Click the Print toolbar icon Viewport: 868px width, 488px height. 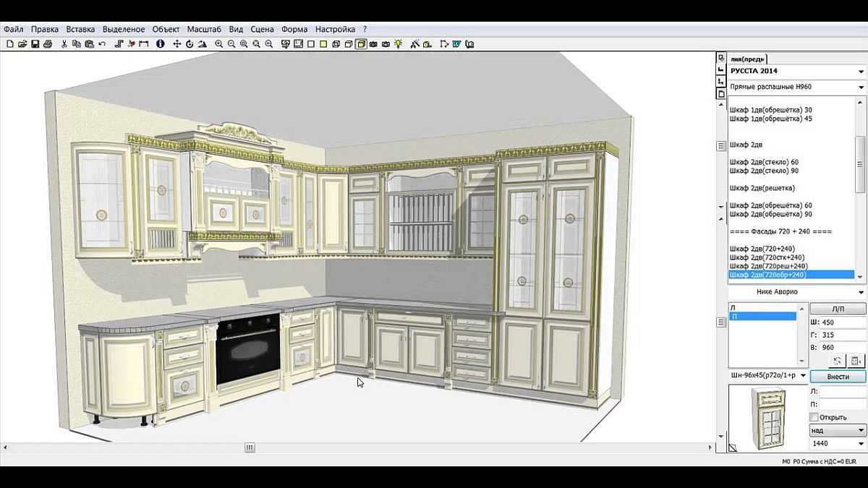[x=47, y=44]
